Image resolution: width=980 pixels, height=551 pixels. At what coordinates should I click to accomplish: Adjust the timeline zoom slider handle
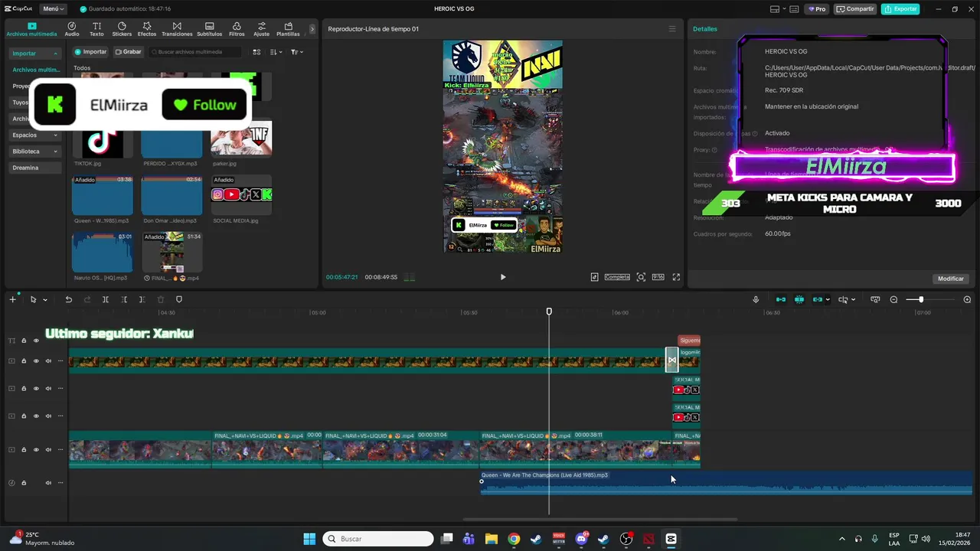click(x=921, y=299)
